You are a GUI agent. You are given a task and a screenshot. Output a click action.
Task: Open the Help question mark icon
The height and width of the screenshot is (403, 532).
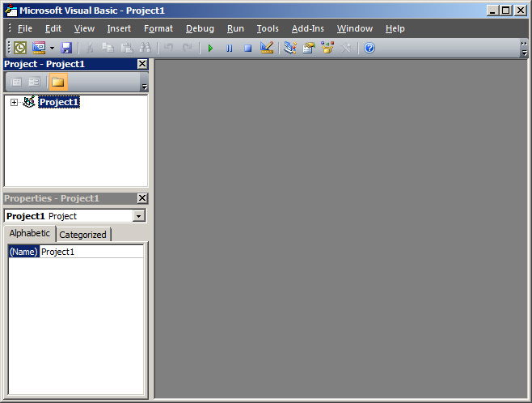[369, 49]
